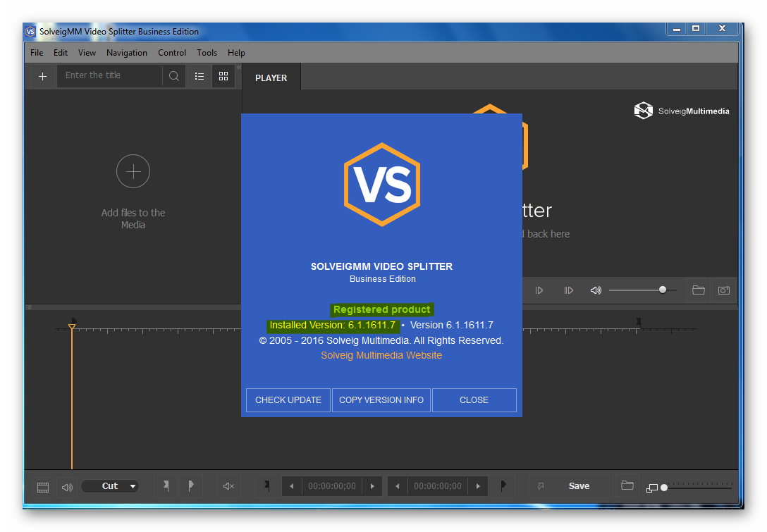Screen dimensions: 767x532
Task: Click the CHECK UPDATE button
Action: pos(288,400)
